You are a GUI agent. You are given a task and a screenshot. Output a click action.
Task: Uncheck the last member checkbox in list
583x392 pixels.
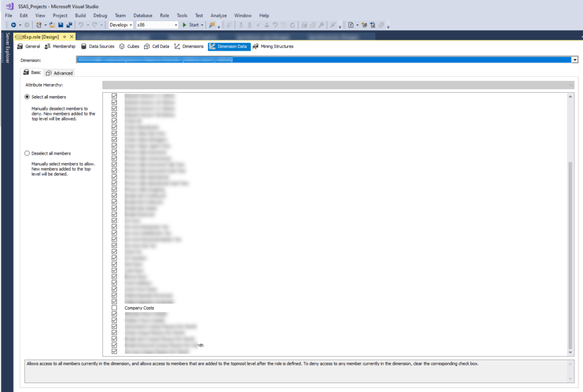[114, 351]
